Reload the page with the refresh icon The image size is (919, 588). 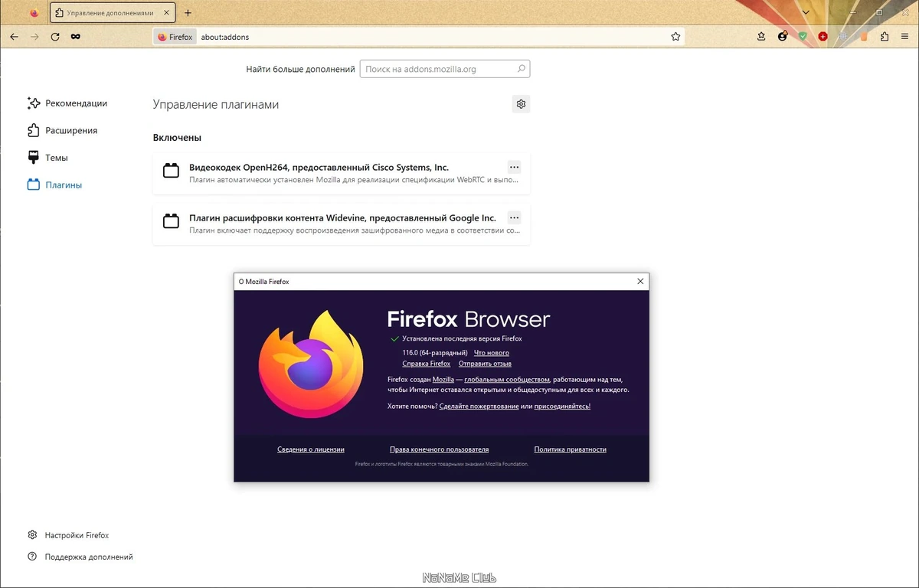pos(55,37)
